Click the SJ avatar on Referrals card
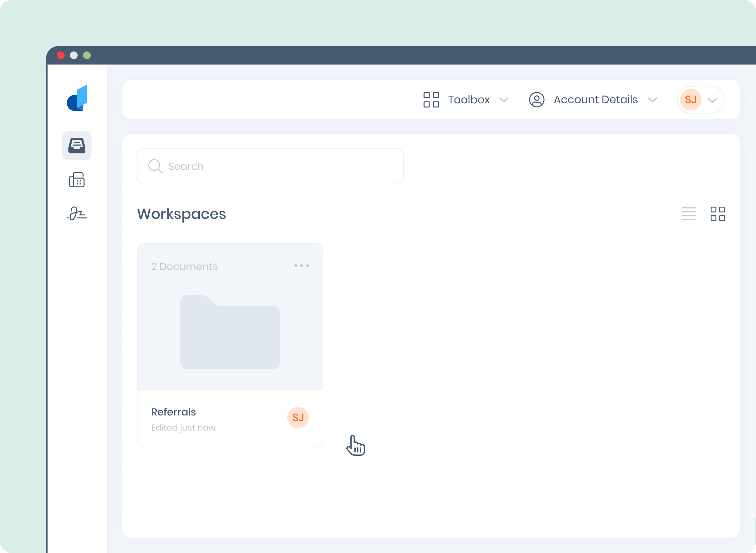This screenshot has height=553, width=756. pos(298,418)
